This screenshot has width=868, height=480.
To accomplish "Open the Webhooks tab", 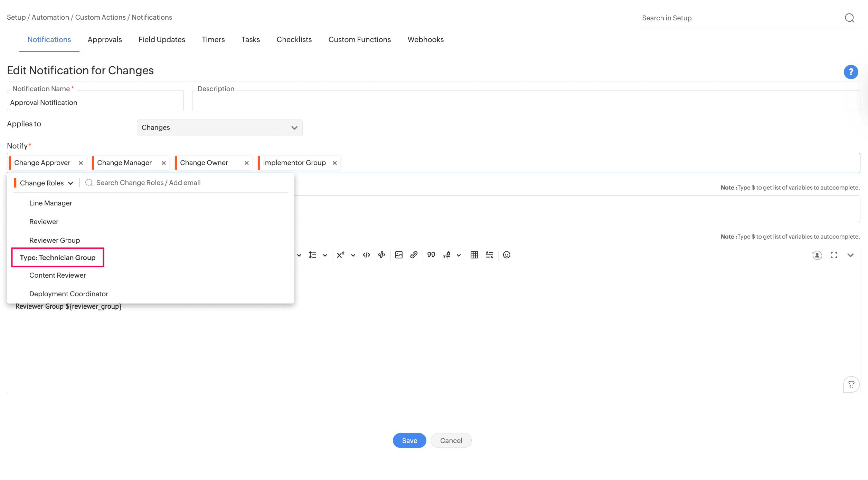I will point(425,40).
